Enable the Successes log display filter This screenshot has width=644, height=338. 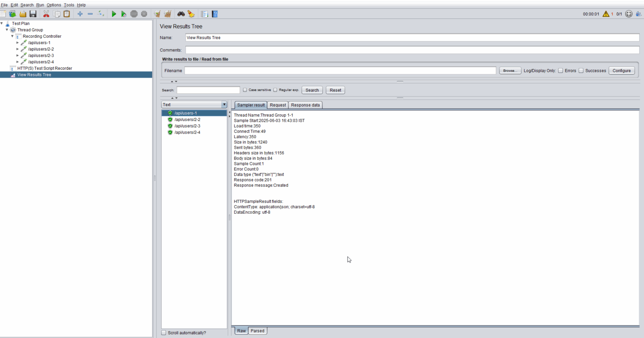coord(581,71)
